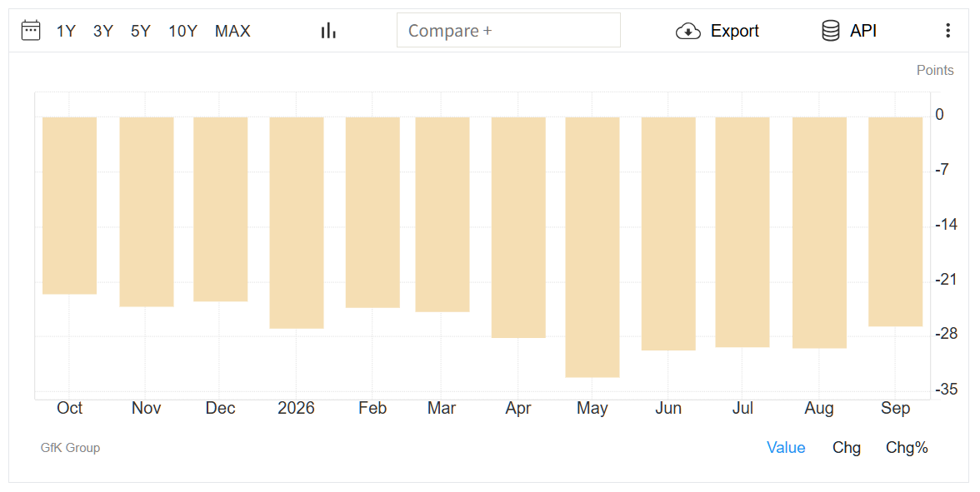Switch to the 10Y time range
980x492 pixels.
pos(182,31)
